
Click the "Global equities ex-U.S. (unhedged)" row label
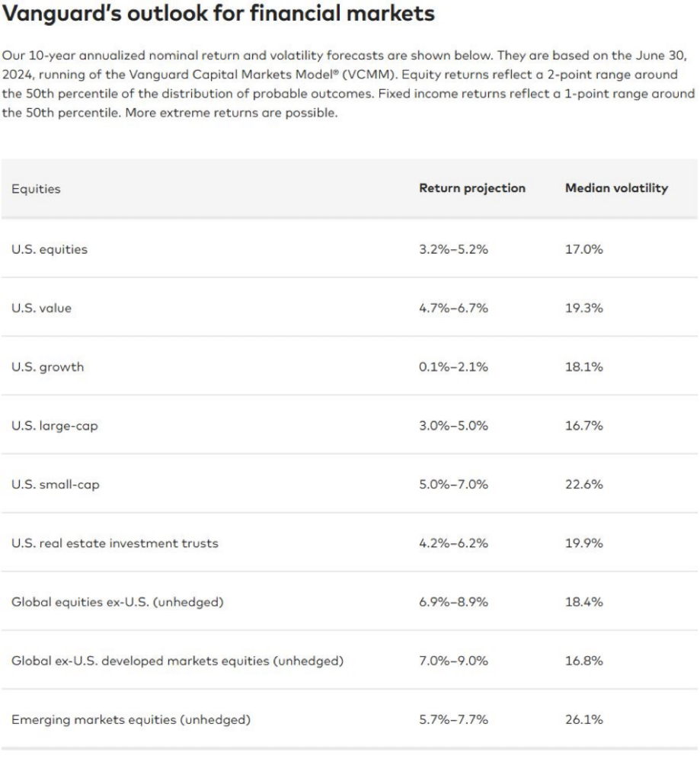coord(117,602)
